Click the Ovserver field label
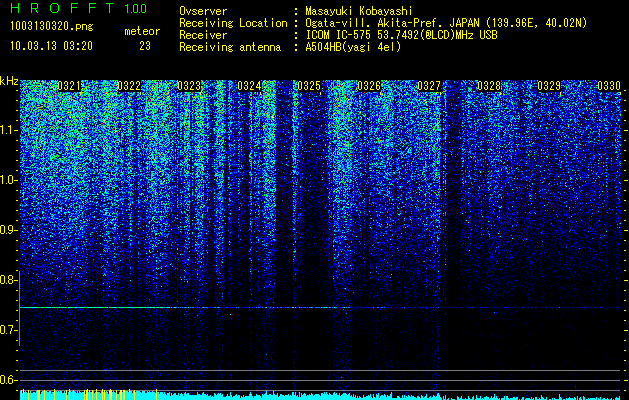 (x=203, y=11)
